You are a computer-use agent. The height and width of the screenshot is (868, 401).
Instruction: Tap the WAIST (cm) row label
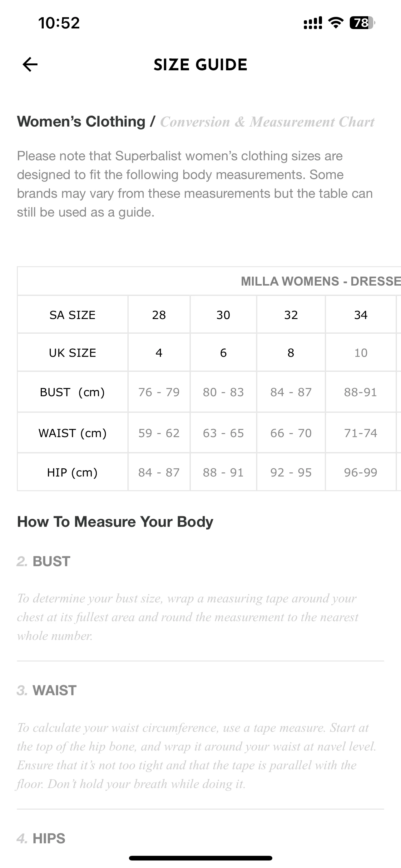[x=72, y=433]
